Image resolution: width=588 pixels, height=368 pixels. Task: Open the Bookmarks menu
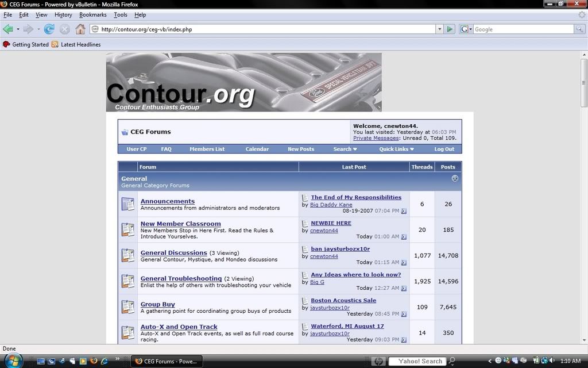pos(92,14)
